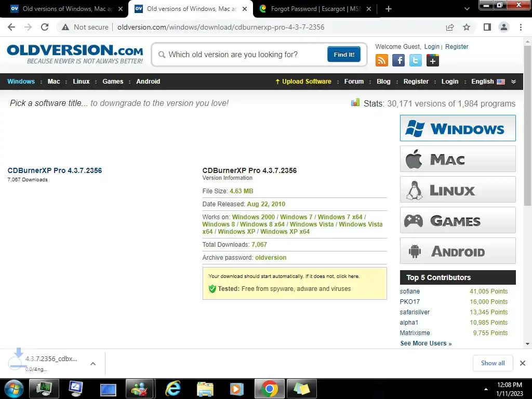Open the Android nav menu item
Viewport: 532px width, 399px height.
tap(148, 82)
